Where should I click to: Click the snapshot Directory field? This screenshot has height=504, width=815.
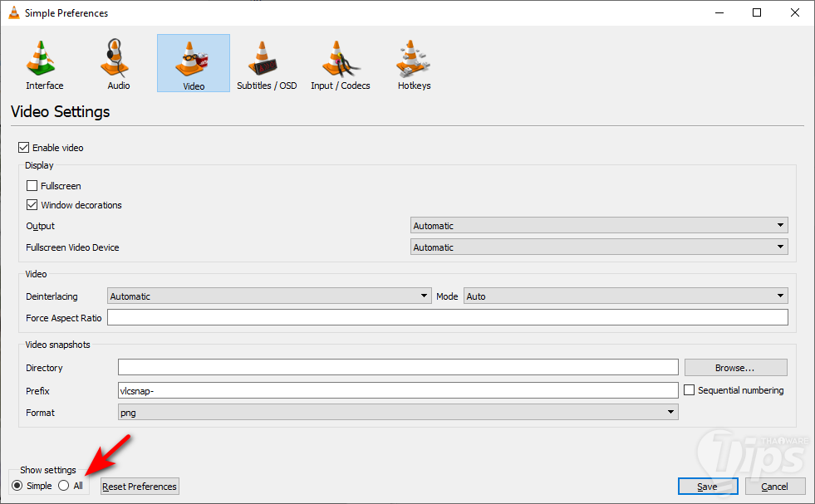pyautogui.click(x=398, y=367)
